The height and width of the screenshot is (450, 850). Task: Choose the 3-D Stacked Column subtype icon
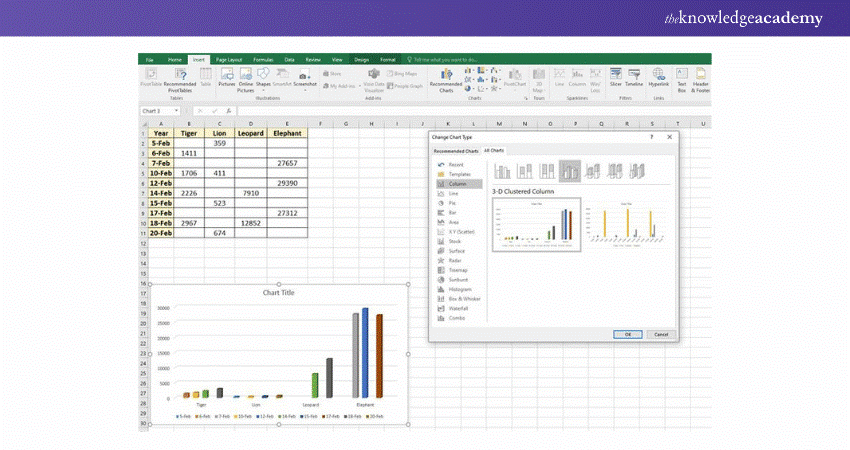[592, 172]
